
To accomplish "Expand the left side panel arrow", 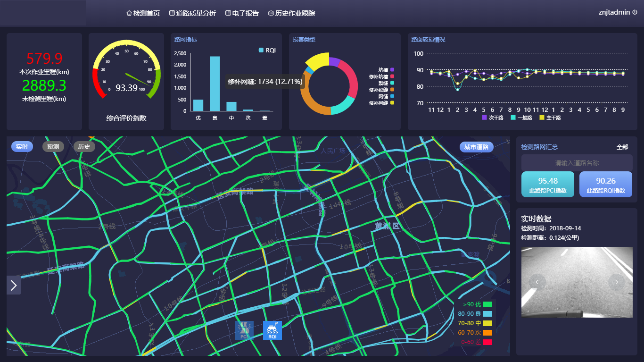I will [14, 285].
